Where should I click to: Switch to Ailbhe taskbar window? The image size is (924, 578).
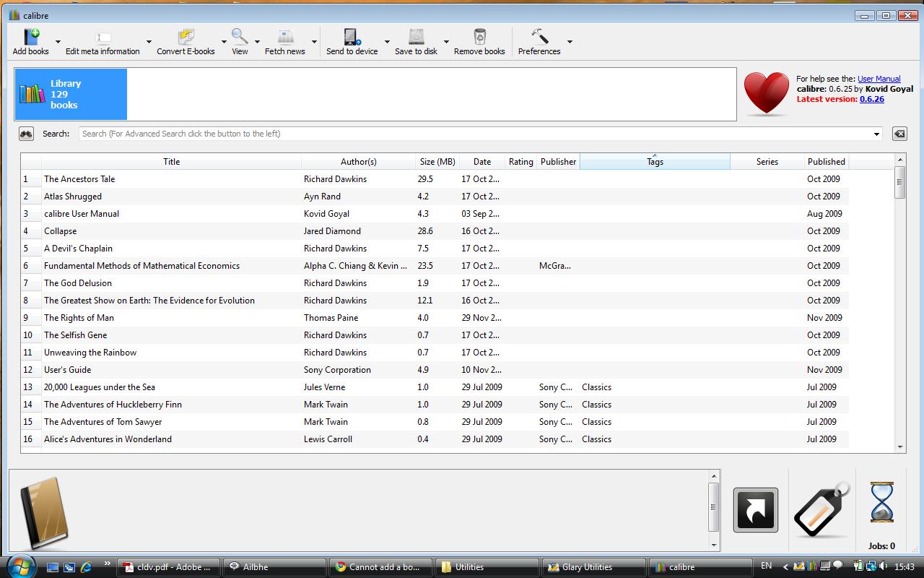pyautogui.click(x=274, y=567)
